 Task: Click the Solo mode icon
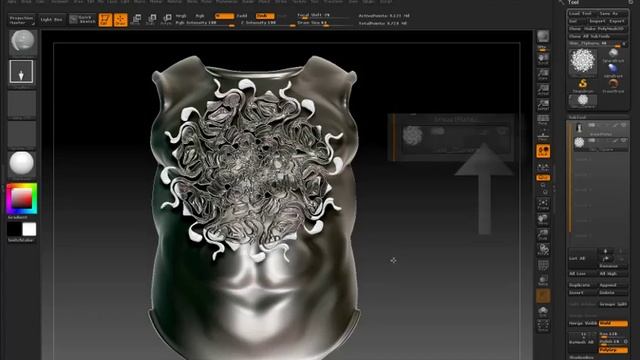[x=543, y=312]
